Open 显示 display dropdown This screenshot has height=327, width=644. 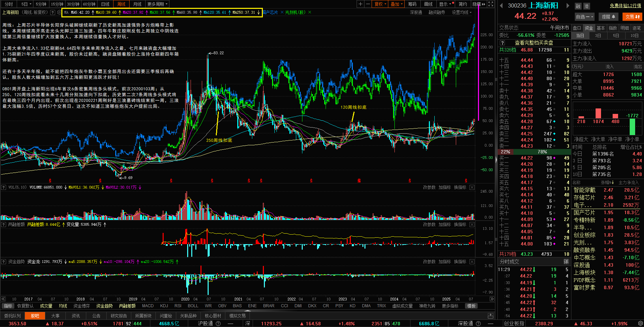pyautogui.click(x=446, y=4)
